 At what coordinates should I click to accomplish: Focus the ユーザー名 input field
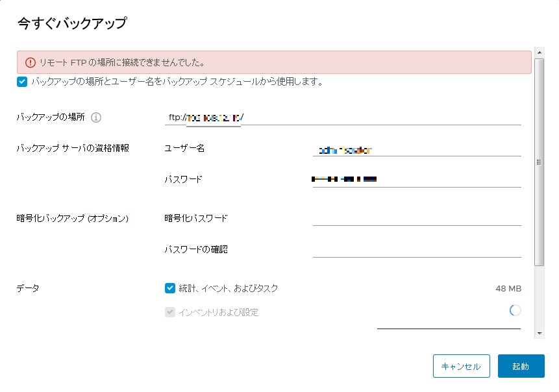(x=416, y=149)
